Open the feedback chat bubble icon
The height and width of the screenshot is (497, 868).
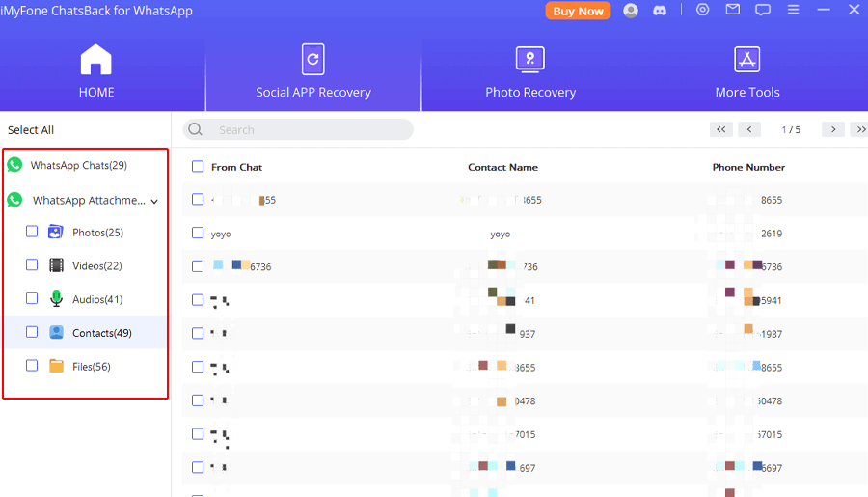coord(763,11)
